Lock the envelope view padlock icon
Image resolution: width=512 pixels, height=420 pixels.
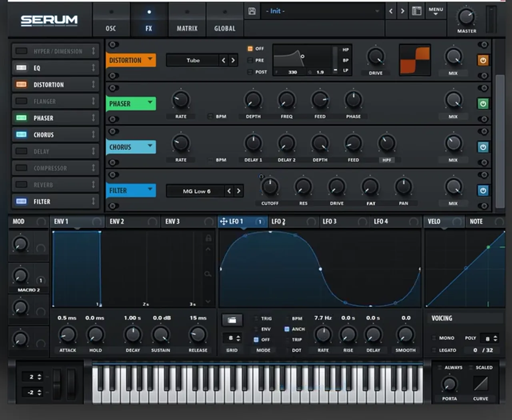(x=208, y=238)
